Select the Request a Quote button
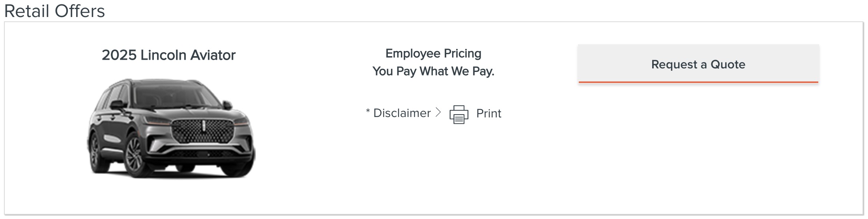This screenshot has width=868, height=219. pos(698,64)
